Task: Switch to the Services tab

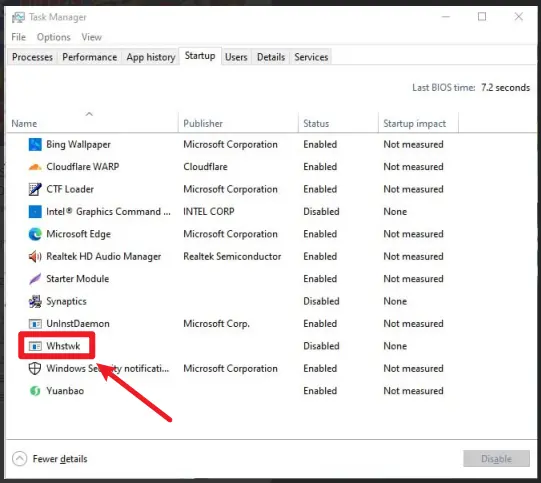Action: point(311,57)
